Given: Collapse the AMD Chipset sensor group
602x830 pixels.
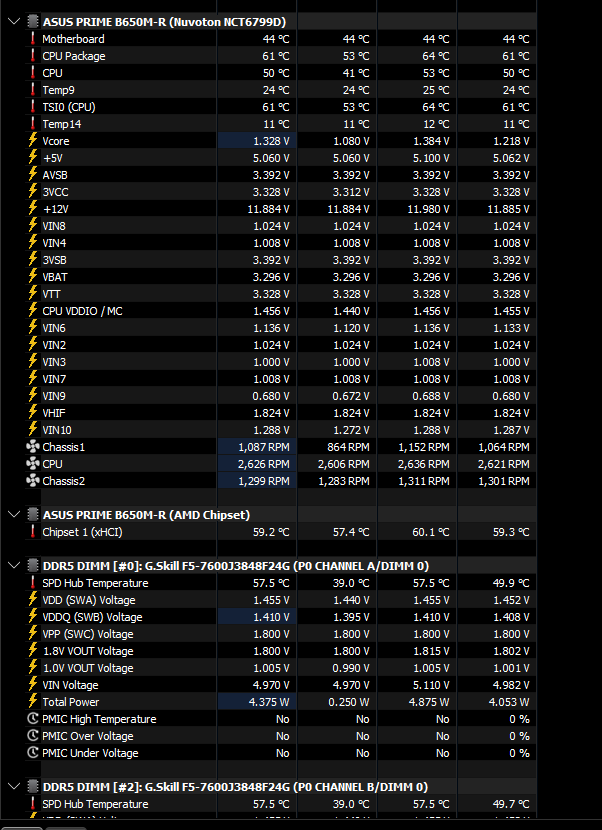Looking at the screenshot, I should (x=14, y=515).
